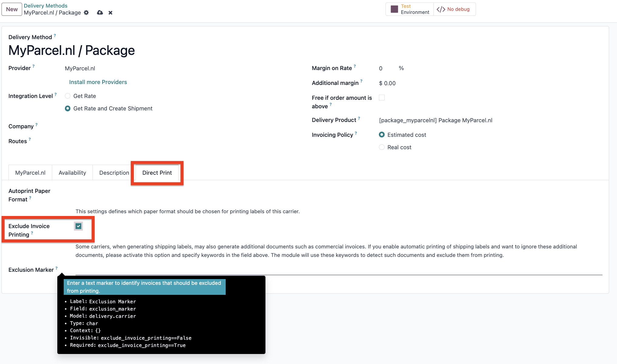Switch to the Direct Print tab
Screen dimensions: 617x364
click(x=157, y=173)
